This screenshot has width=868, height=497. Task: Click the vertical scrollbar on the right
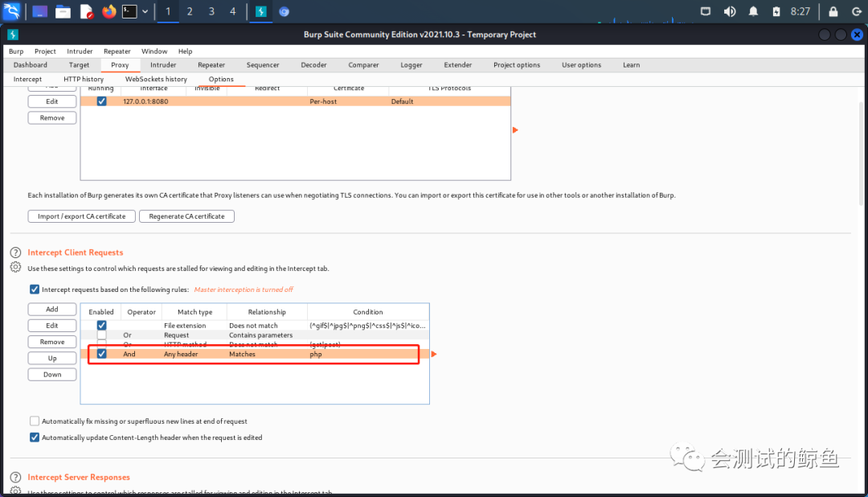[x=861, y=152]
